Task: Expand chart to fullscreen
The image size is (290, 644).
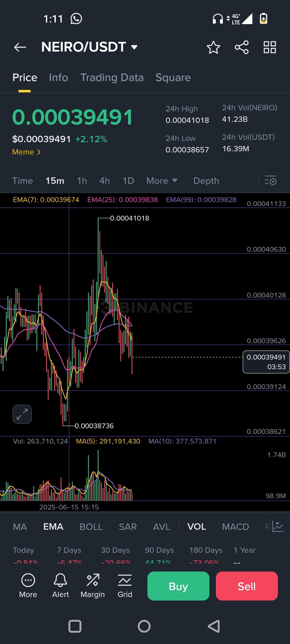Action: (22, 414)
